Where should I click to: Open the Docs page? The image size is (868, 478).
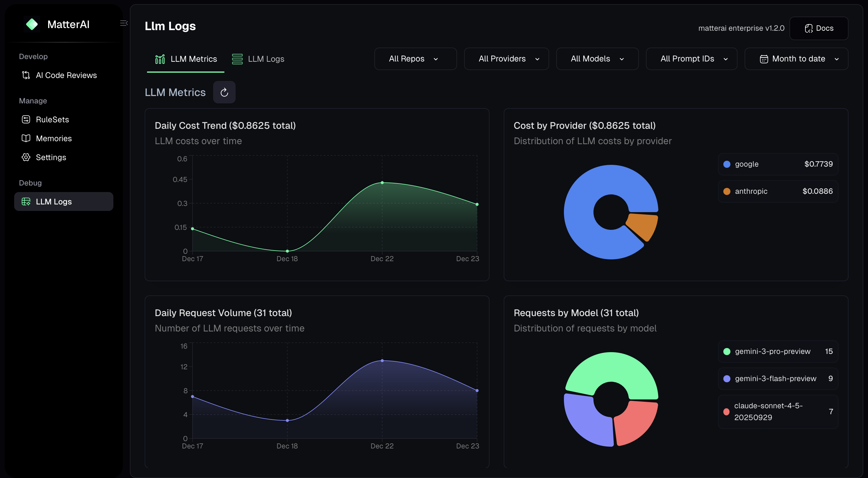pyautogui.click(x=819, y=28)
